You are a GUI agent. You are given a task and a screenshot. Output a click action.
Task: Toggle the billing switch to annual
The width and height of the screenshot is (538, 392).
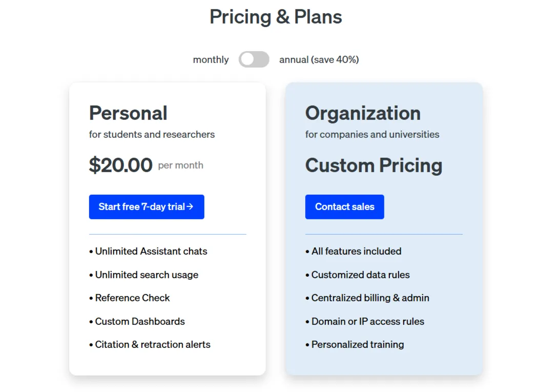pos(254,59)
